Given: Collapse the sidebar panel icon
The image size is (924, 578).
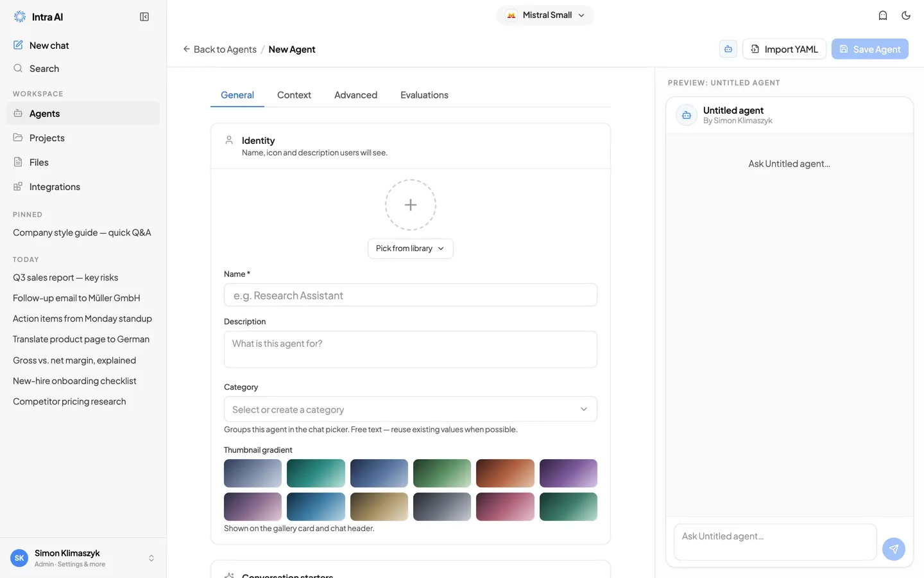Looking at the screenshot, I should tap(144, 17).
